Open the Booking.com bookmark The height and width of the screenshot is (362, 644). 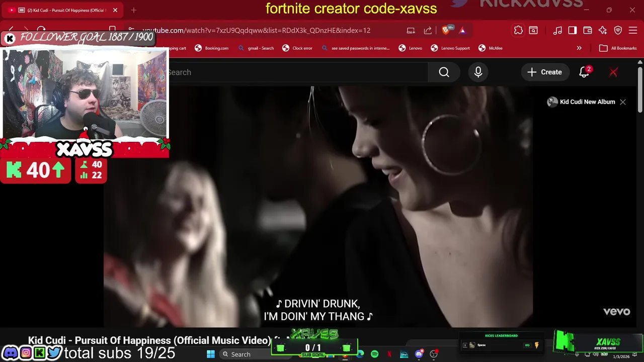point(212,48)
